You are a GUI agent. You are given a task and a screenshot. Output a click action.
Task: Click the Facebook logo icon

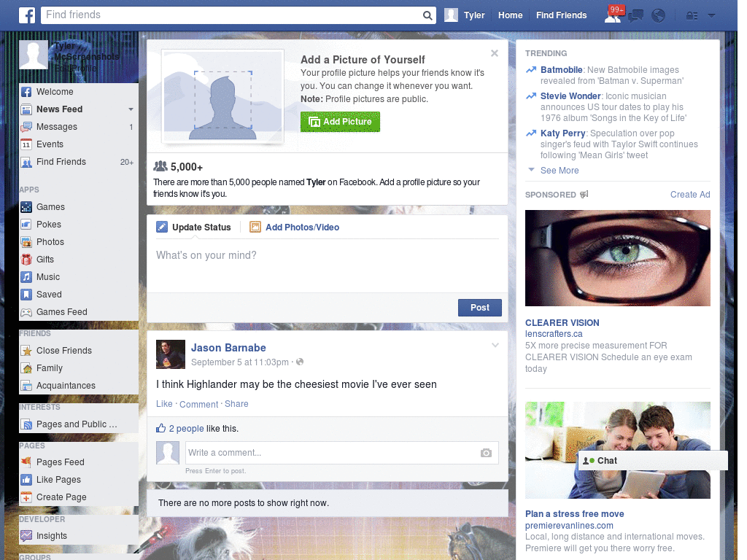(27, 15)
